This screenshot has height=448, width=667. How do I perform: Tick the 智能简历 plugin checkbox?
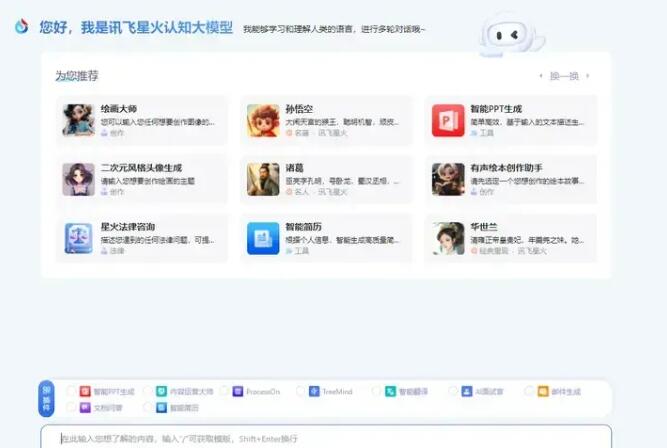(148, 408)
